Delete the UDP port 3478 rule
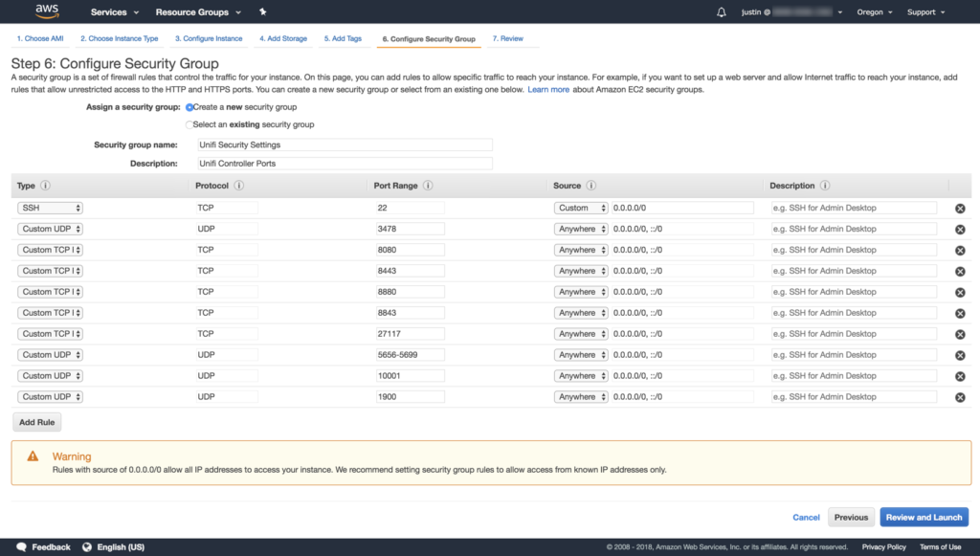Screen dimensions: 980x556 click(960, 230)
